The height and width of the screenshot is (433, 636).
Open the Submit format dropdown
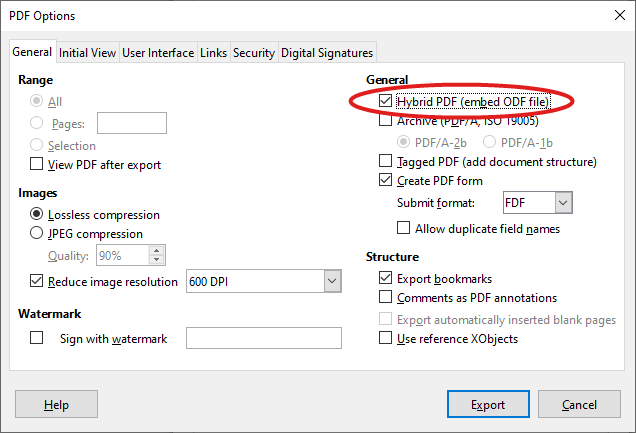click(x=563, y=204)
